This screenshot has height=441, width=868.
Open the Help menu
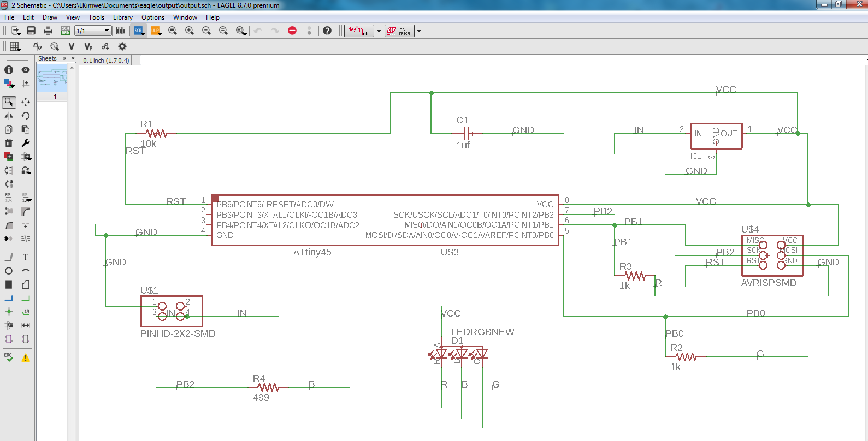pos(212,17)
